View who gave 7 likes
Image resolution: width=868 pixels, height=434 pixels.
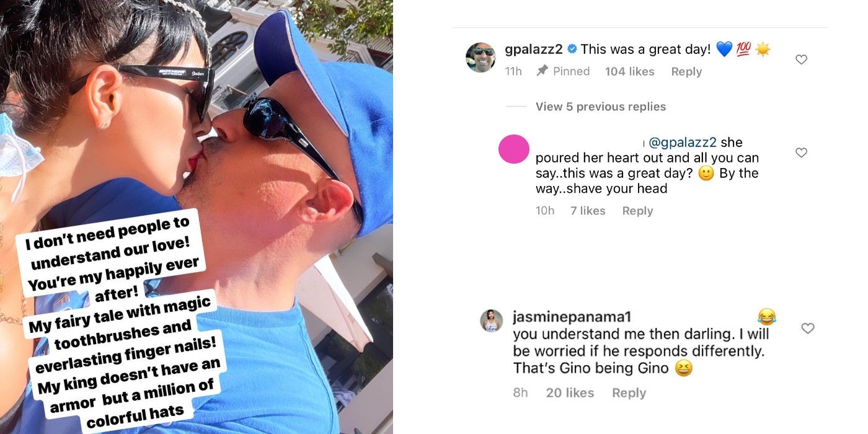click(588, 211)
